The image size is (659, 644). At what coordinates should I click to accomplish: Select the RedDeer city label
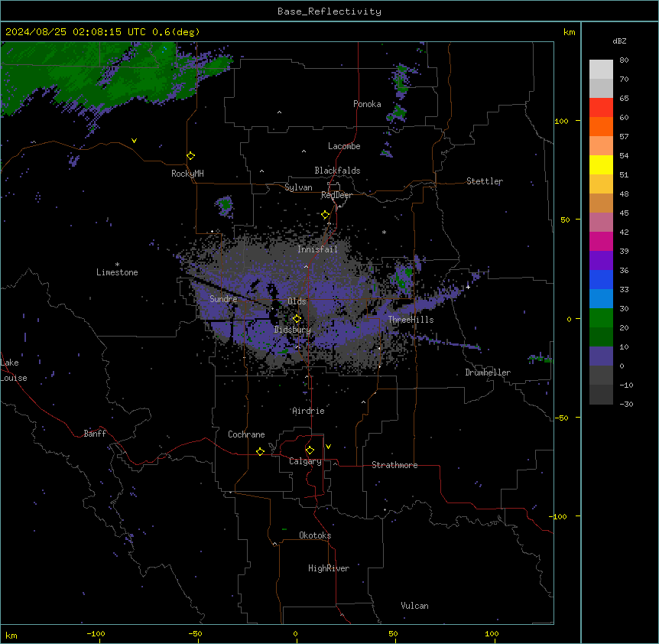coord(336,195)
